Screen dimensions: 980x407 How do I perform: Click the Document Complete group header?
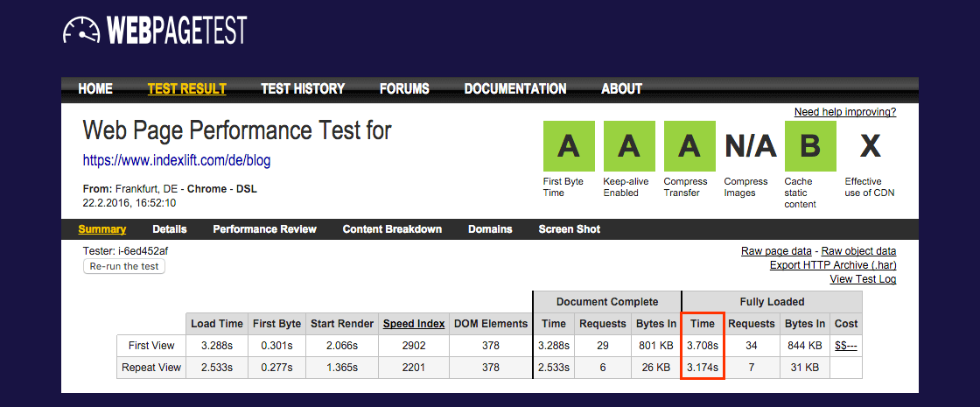tap(607, 302)
